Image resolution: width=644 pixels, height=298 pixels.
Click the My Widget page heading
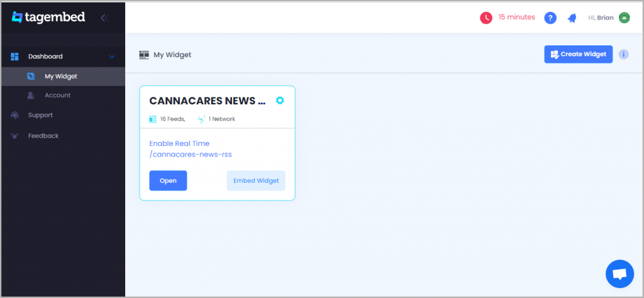point(172,55)
